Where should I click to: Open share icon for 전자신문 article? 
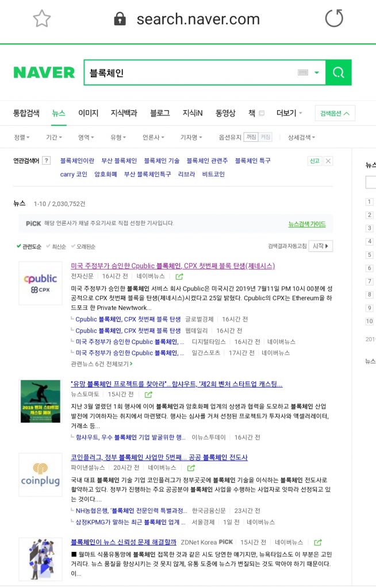point(179,277)
